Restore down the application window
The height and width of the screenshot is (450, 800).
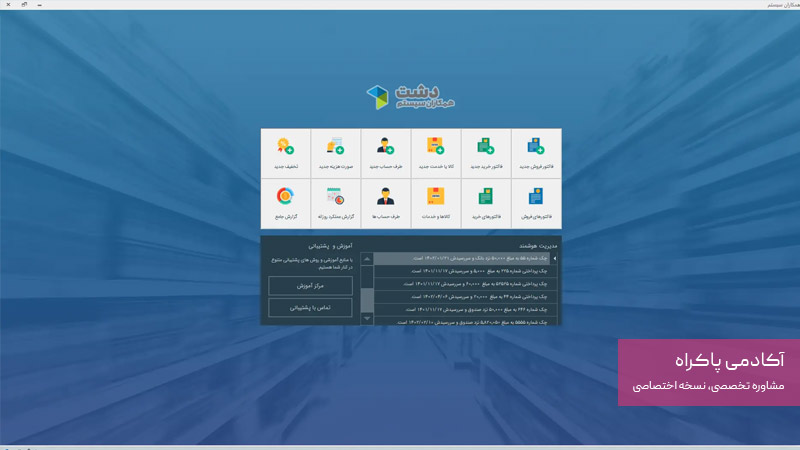[x=24, y=5]
